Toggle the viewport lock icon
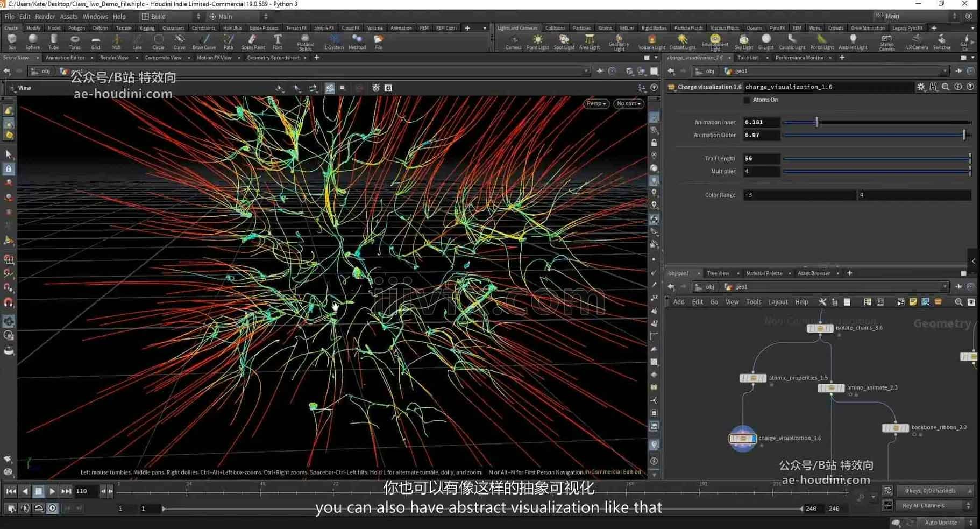This screenshot has height=529, width=980. pos(654,143)
